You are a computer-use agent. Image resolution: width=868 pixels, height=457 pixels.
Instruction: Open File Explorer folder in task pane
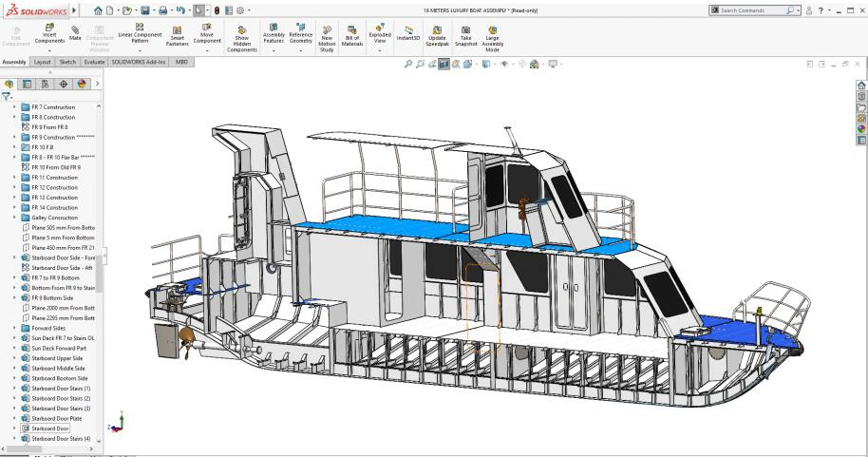tap(861, 107)
